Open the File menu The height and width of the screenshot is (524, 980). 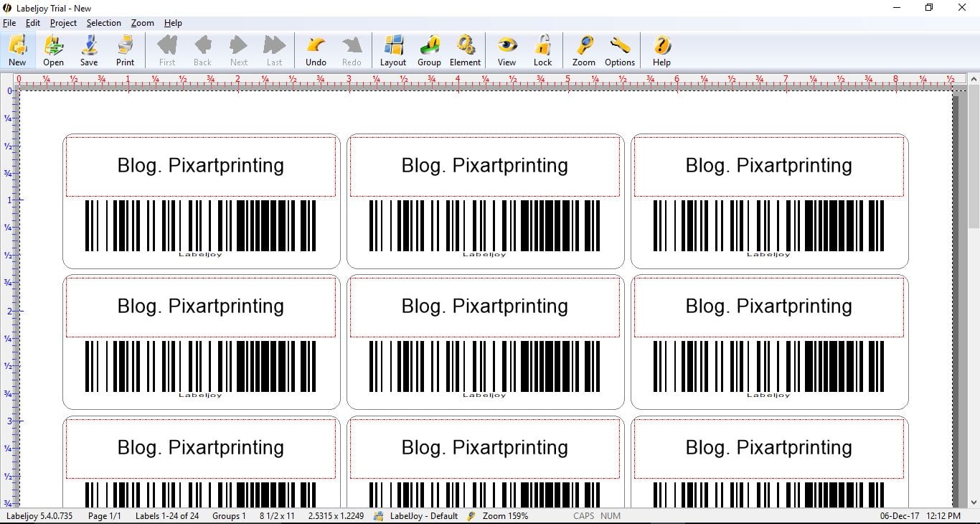coord(9,23)
